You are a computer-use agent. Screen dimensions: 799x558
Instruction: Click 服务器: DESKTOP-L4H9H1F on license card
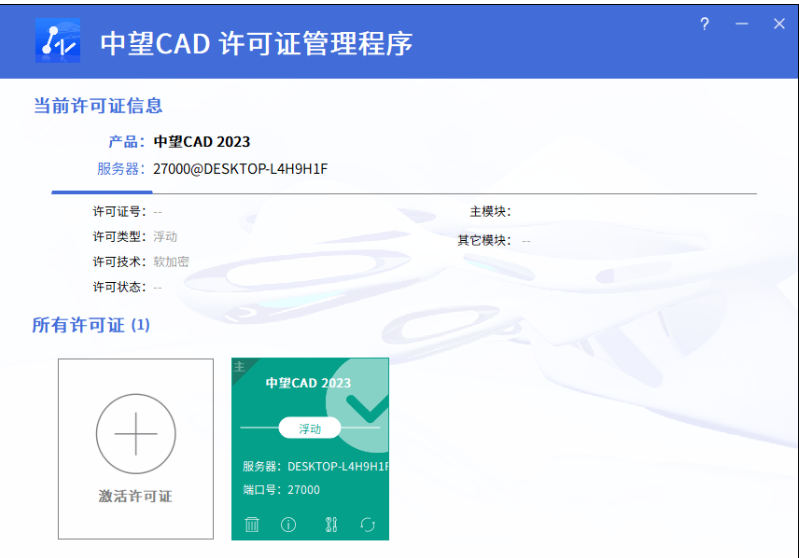[x=315, y=466]
